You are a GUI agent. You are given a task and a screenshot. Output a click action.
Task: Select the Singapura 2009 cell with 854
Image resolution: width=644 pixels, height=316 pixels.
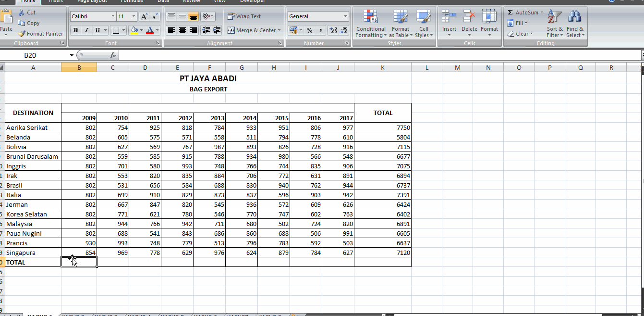coord(79,253)
